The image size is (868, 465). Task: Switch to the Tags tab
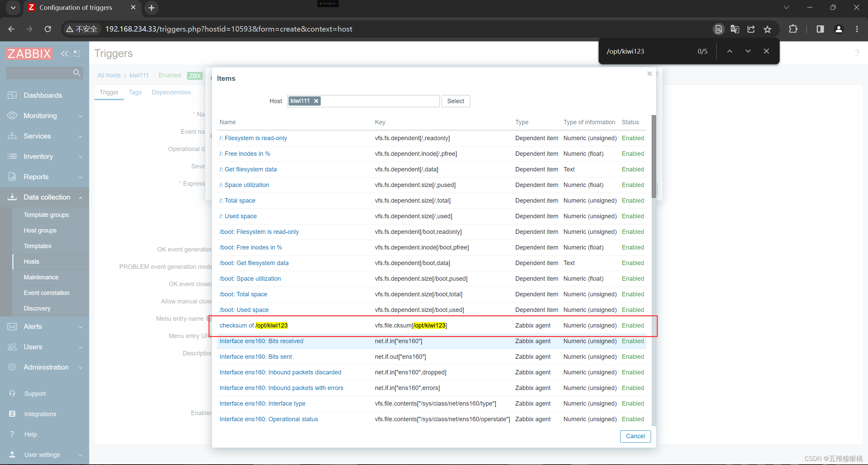(135, 92)
